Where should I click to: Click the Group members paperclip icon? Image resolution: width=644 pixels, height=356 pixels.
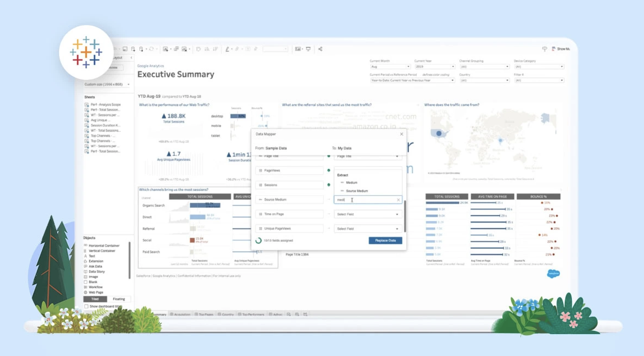point(237,49)
